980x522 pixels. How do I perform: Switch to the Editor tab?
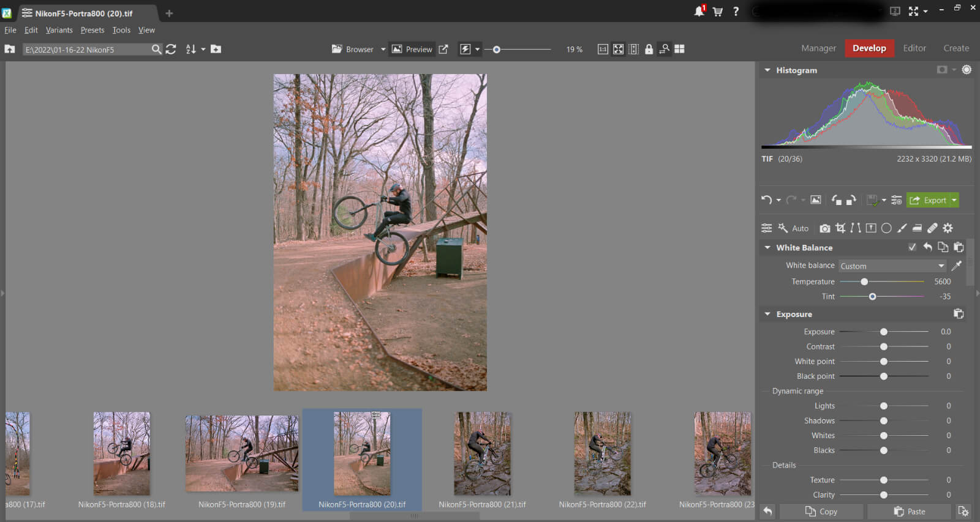[914, 48]
